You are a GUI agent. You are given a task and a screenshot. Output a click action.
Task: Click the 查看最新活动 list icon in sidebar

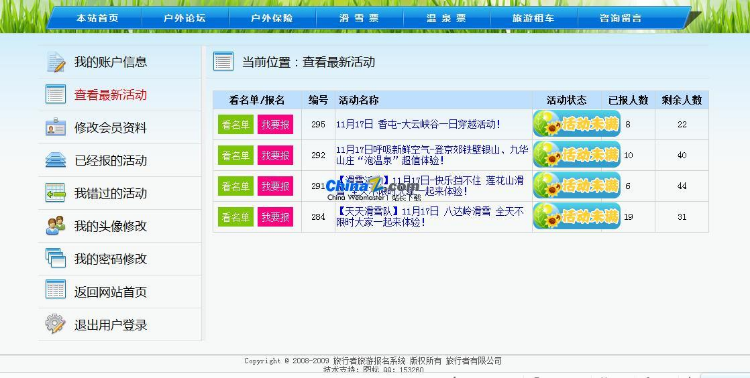55,94
